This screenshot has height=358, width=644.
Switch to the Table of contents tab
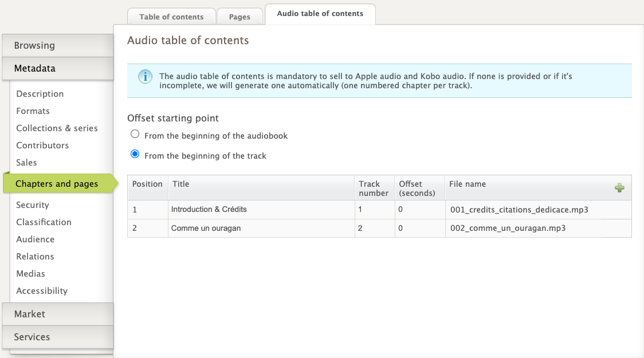click(171, 17)
